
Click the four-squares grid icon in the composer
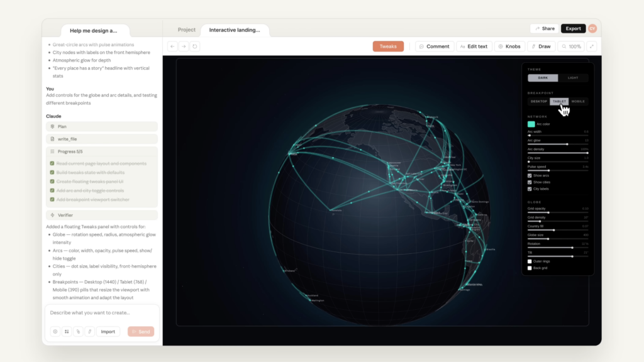pyautogui.click(x=67, y=332)
